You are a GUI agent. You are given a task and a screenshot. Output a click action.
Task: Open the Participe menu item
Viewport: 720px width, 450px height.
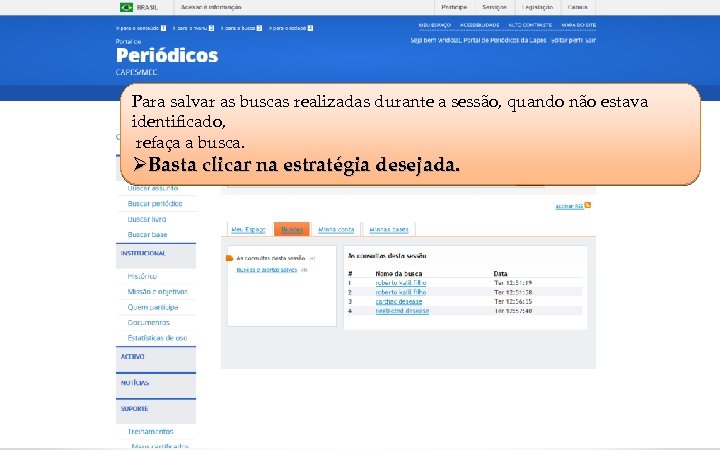pos(454,7)
